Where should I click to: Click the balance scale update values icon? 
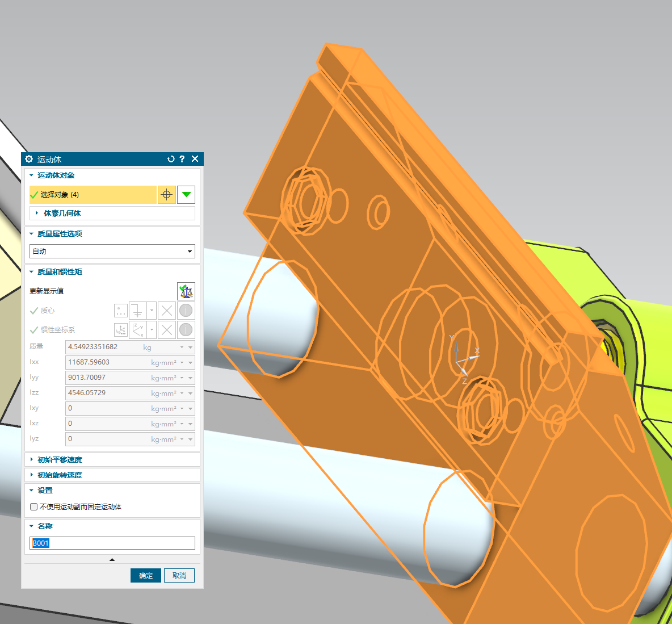tap(186, 291)
